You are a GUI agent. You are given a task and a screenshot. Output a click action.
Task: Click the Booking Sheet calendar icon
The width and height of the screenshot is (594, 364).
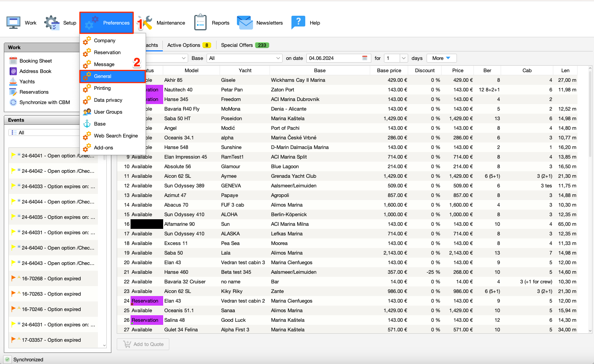pos(13,61)
